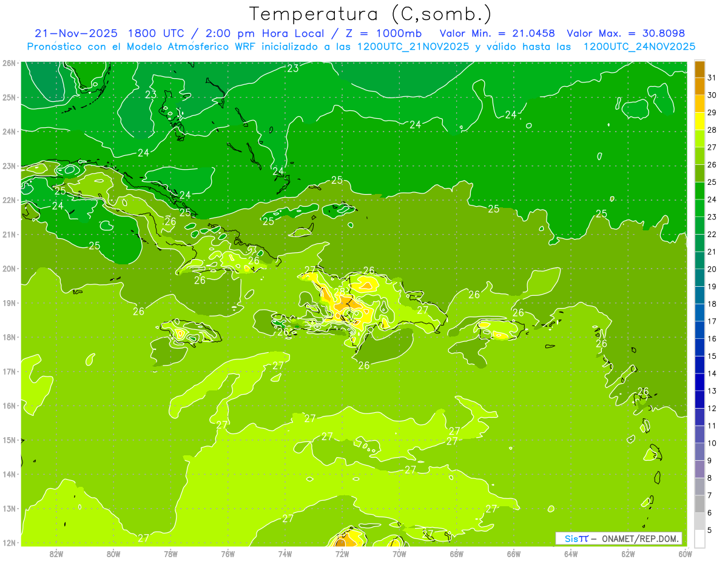The width and height of the screenshot is (728, 562).
Task: Click the blue legend band between 15 and 16
Action: [x=699, y=347]
